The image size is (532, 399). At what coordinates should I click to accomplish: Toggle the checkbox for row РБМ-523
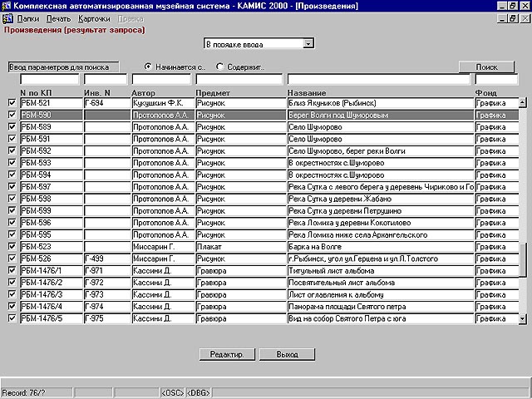[12, 246]
